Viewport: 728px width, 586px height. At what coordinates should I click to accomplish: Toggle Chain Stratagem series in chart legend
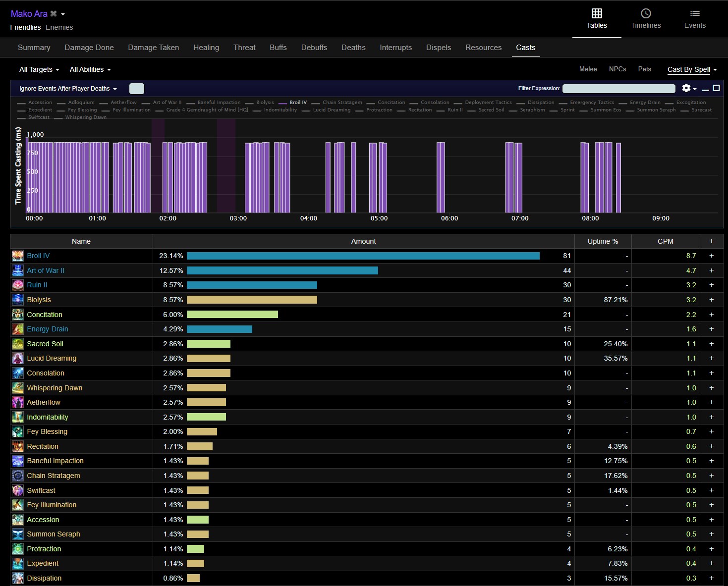[x=336, y=103]
